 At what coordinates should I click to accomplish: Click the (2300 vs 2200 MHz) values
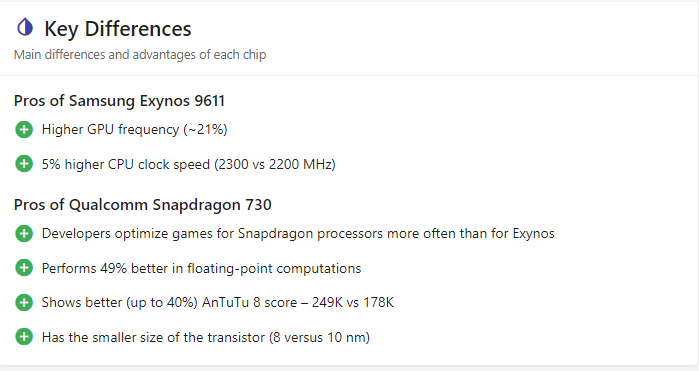(275, 164)
